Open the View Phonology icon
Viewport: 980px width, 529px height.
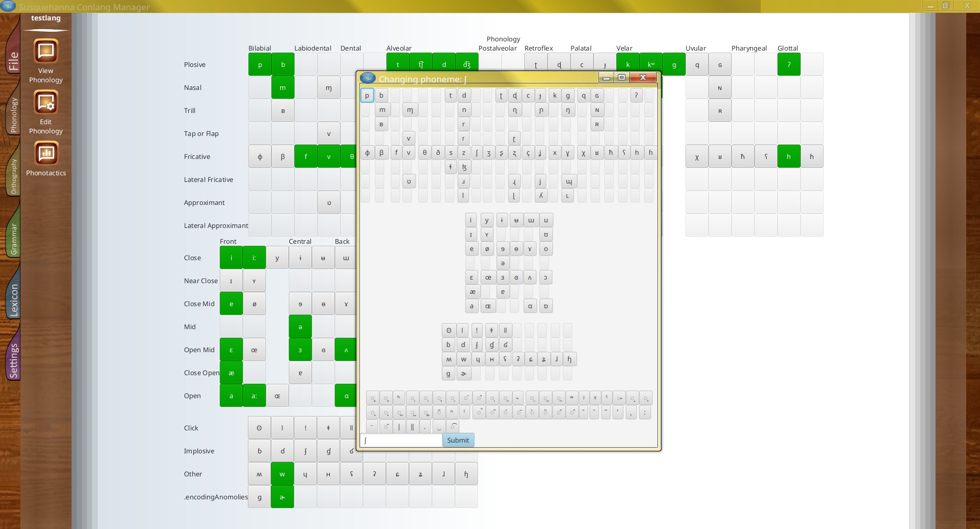(46, 52)
